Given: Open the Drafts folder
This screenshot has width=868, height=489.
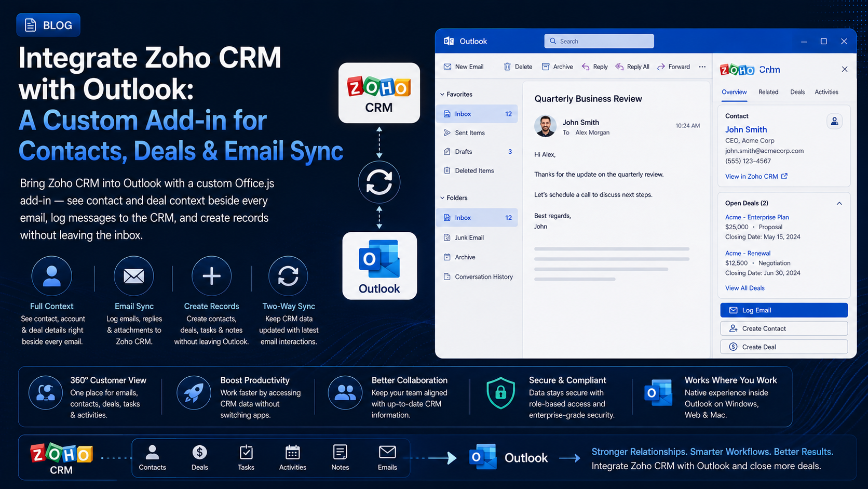Looking at the screenshot, I should [477, 152].
